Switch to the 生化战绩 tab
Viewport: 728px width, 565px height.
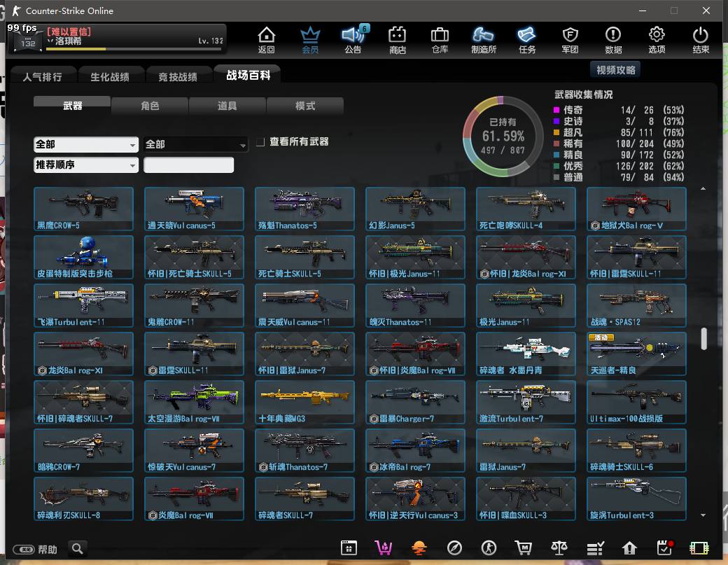pyautogui.click(x=110, y=76)
